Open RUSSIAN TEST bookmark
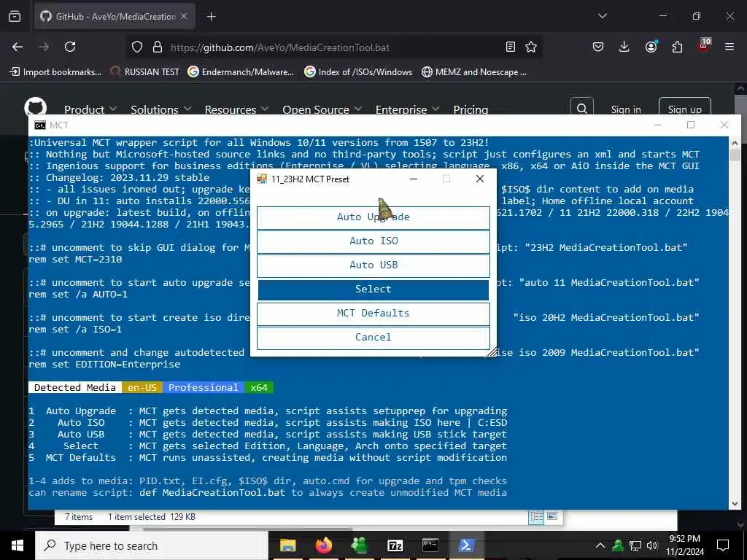 [145, 72]
